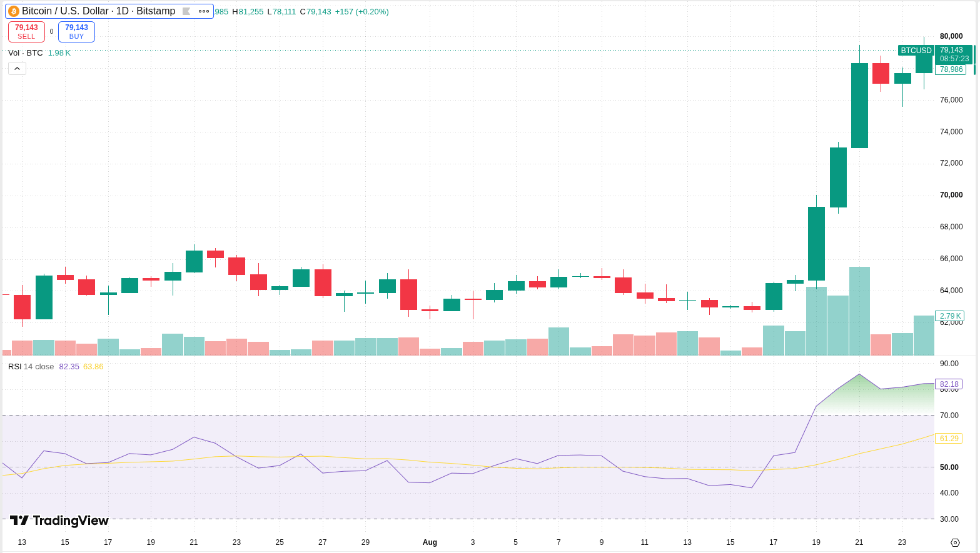
Task: Click the purple RSI value 82.35 in legend
Action: pos(69,367)
